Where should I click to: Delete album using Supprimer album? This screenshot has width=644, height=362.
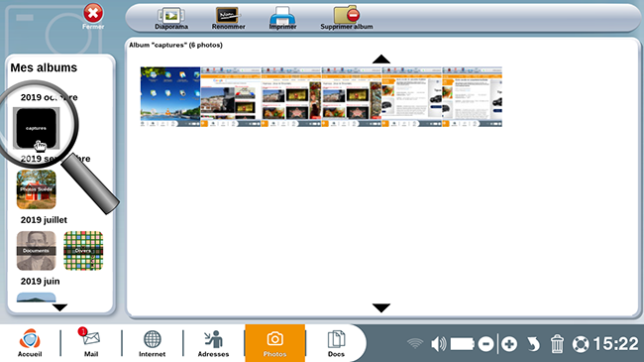[347, 18]
